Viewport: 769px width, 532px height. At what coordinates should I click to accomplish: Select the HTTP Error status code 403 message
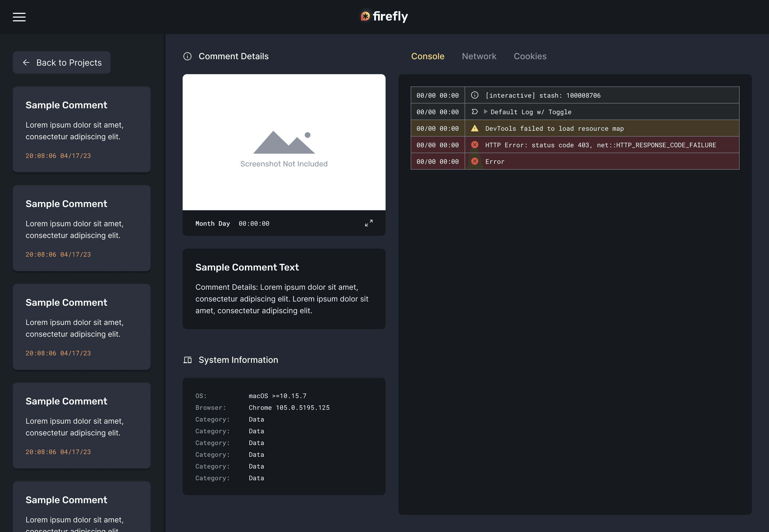[x=601, y=145]
